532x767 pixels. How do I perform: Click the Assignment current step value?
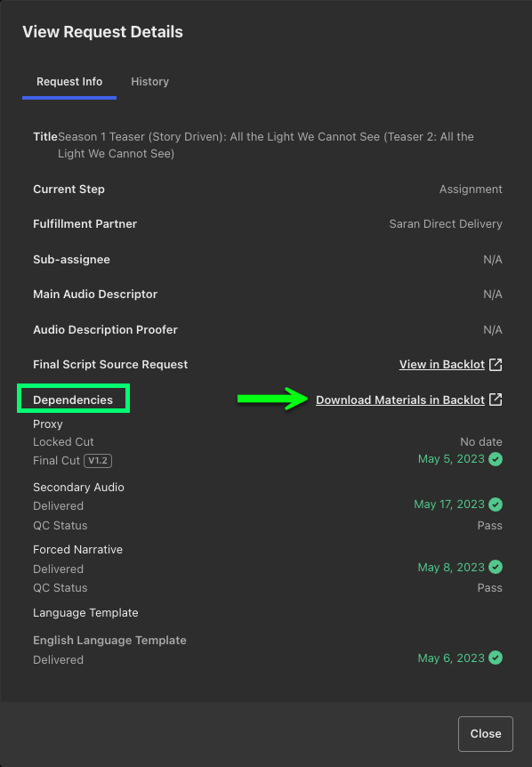tap(471, 190)
